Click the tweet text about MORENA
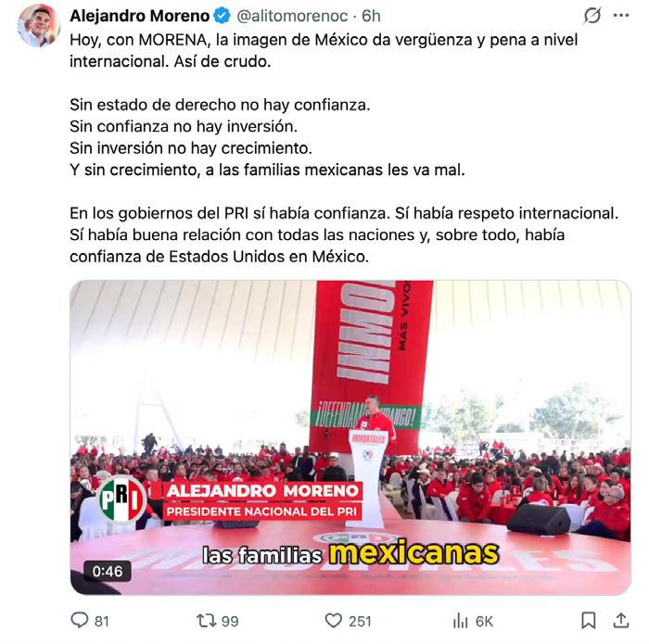Viewport: 649px width, 644px height. pyautogui.click(x=344, y=148)
